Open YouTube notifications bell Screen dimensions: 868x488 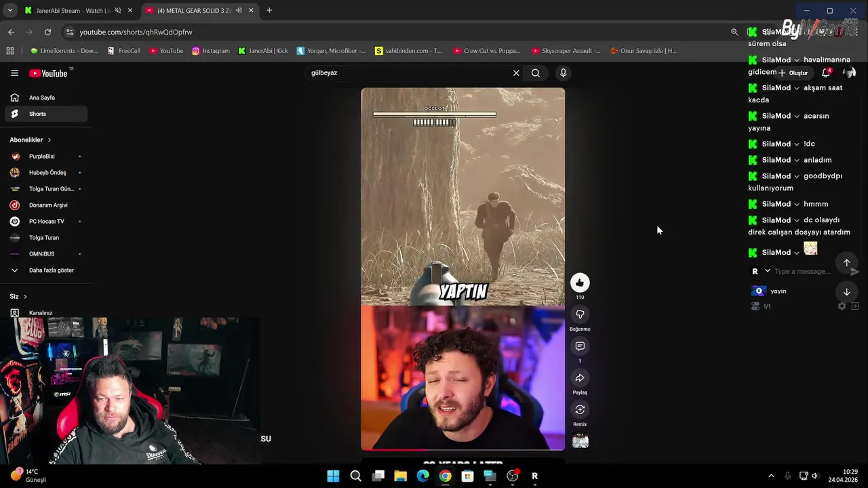coord(826,73)
